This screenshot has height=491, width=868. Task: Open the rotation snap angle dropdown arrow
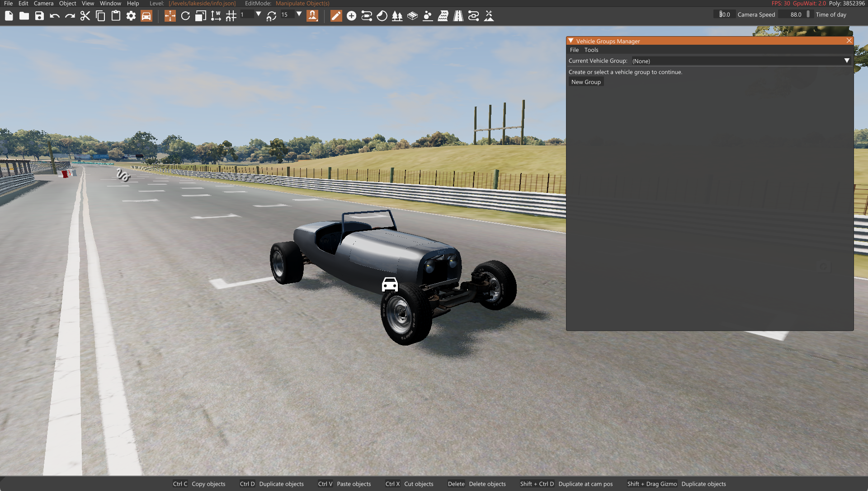[x=299, y=14]
